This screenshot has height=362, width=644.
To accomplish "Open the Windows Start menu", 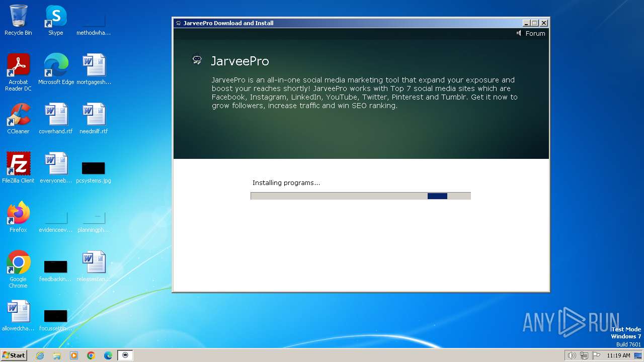I will click(14, 355).
